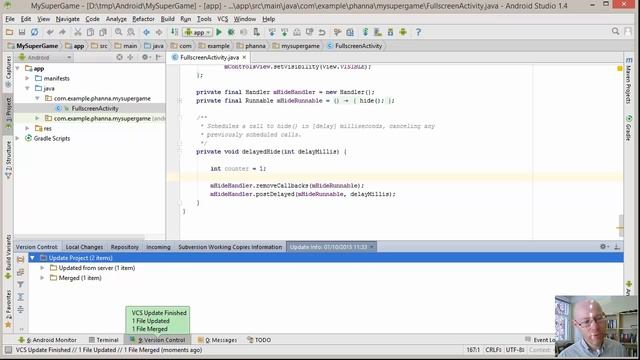Click the AVD Manager icon
Viewport: 640px width, 360px height.
tap(378, 32)
